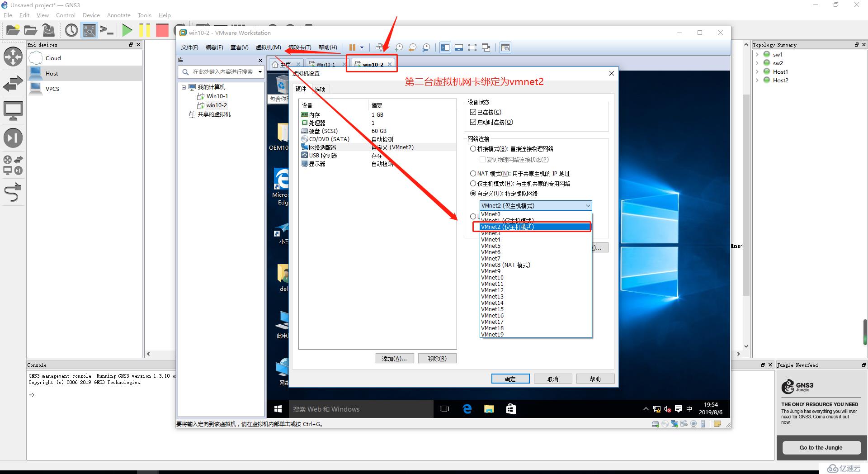Open File Explorer in guest taskbar
This screenshot has width=868, height=474.
pos(489,409)
